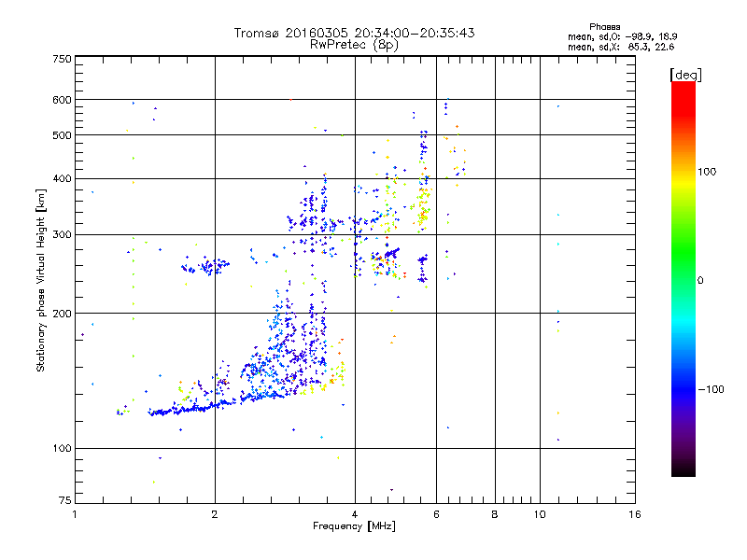Click the 'Phases' heading at top right
Image resolution: width=747 pixels, height=560 pixels.
(604, 27)
